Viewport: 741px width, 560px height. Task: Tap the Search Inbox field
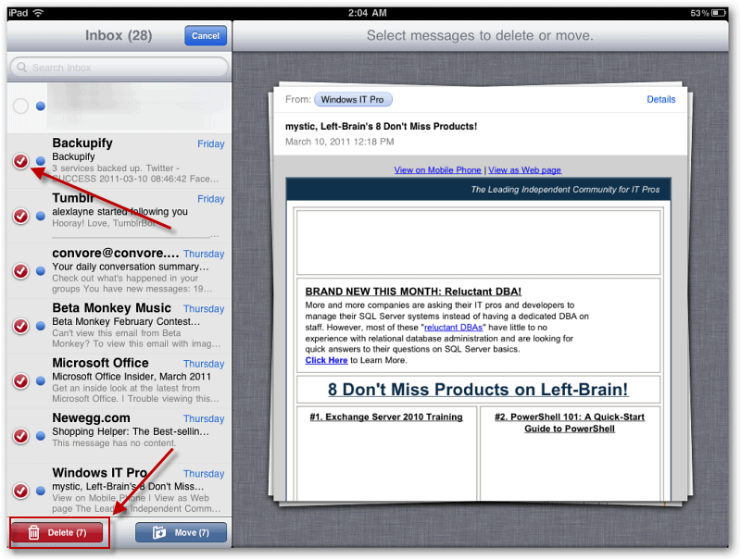click(x=119, y=68)
